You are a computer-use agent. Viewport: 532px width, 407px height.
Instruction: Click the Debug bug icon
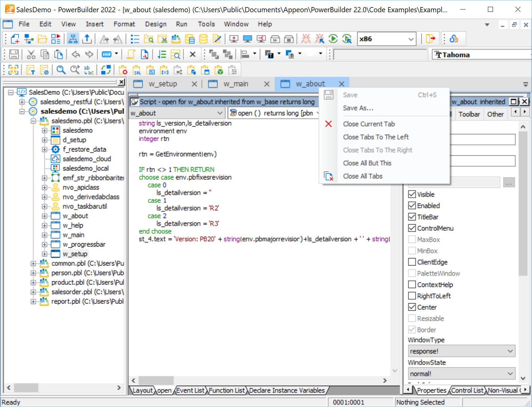click(x=306, y=39)
